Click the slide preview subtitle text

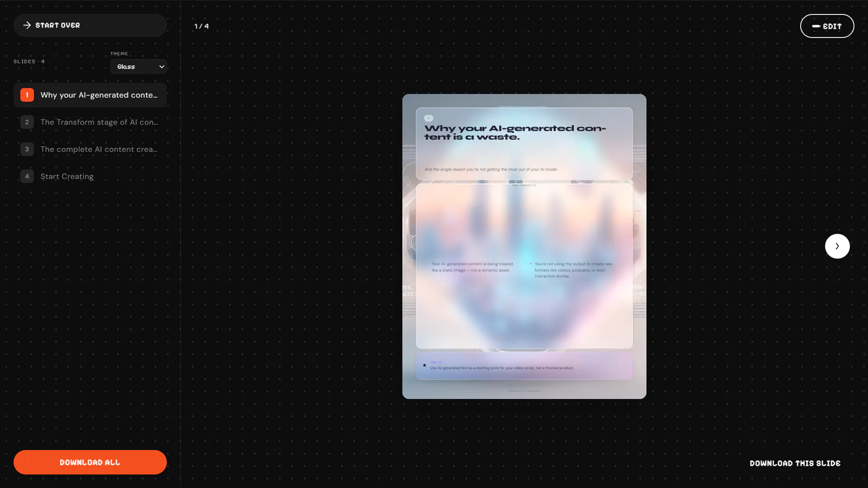[491, 169]
